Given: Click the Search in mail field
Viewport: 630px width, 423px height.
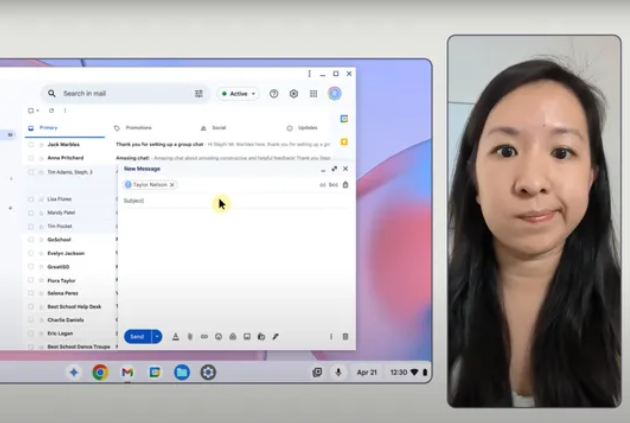Looking at the screenshot, I should (125, 94).
